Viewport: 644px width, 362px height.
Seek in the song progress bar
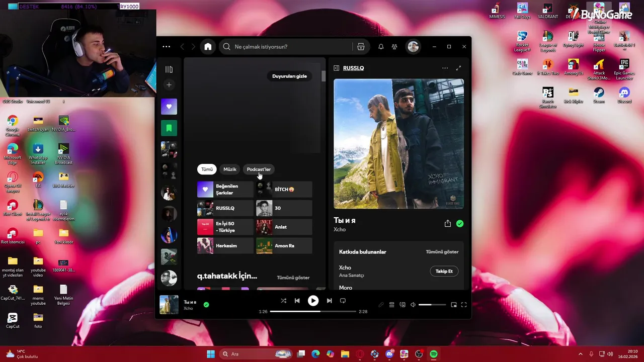coord(313,311)
